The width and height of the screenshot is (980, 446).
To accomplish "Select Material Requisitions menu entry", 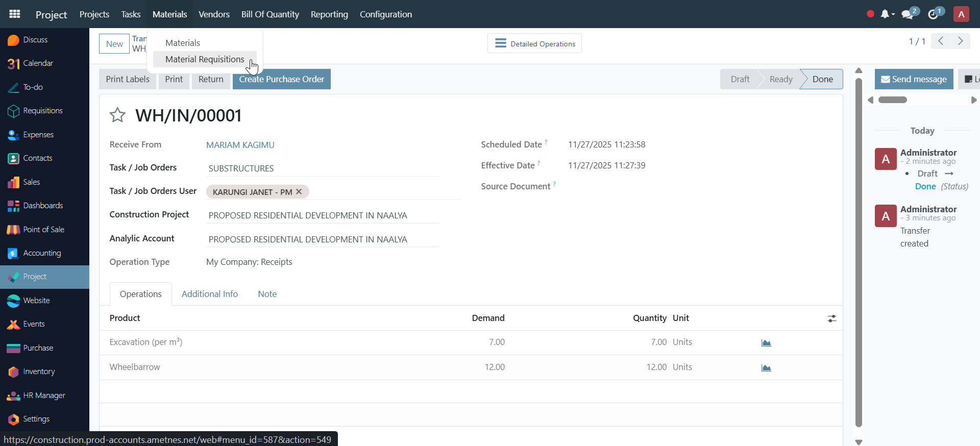I will [205, 59].
